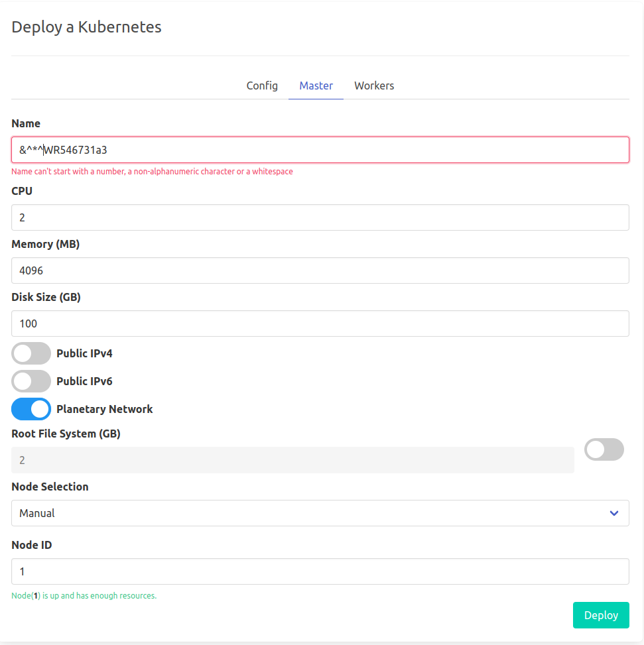Click the Disk Size (GB) input field
Viewport: 644px width, 645px height.
pyautogui.click(x=320, y=323)
